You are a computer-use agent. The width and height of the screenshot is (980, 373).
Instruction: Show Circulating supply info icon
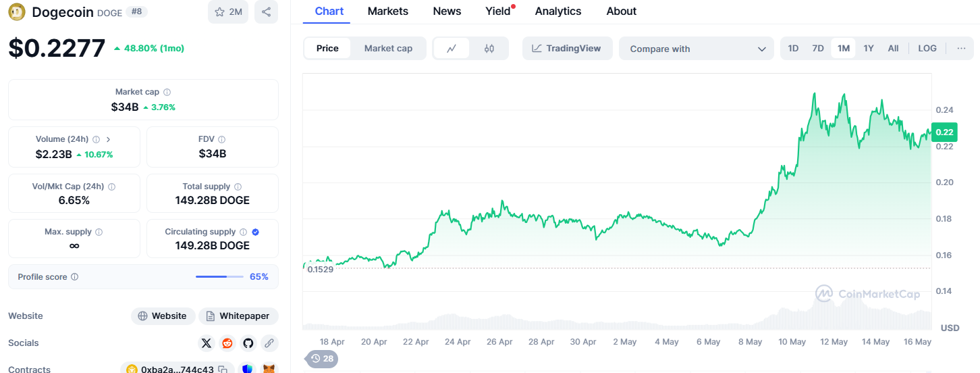(243, 232)
